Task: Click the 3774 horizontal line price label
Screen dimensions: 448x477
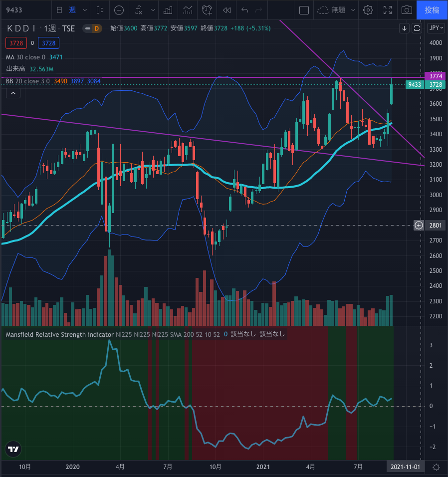Action: click(x=435, y=76)
